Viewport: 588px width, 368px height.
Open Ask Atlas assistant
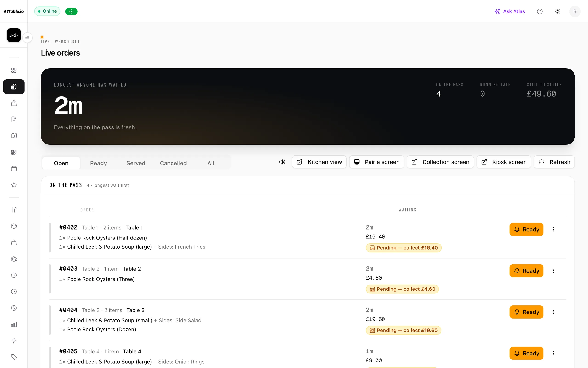pos(510,11)
